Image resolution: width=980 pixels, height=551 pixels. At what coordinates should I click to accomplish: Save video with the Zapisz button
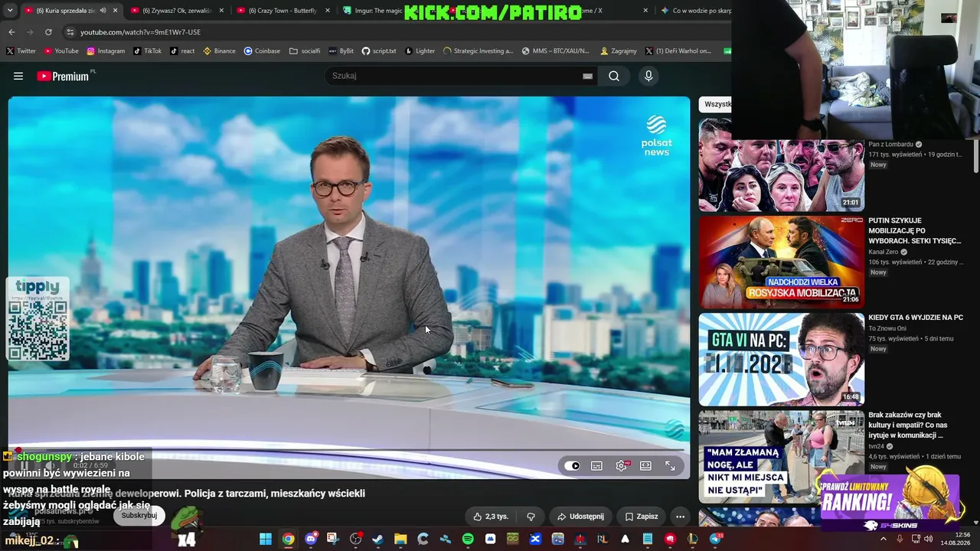tap(642, 517)
